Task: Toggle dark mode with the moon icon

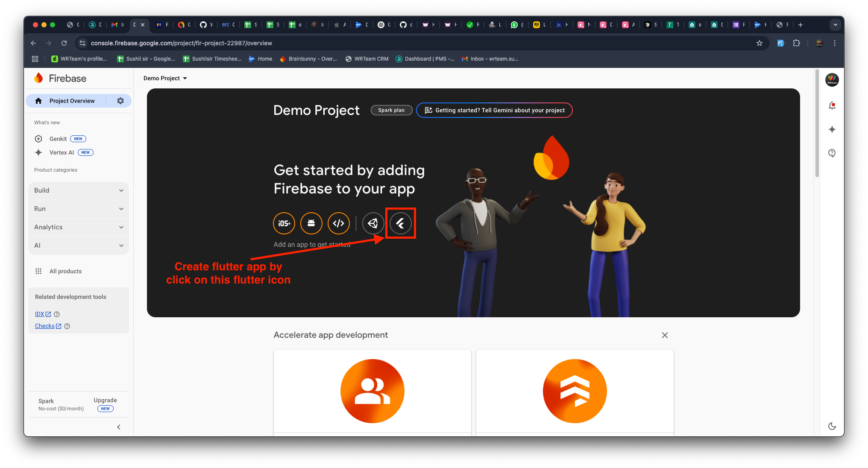Action: pyautogui.click(x=832, y=426)
